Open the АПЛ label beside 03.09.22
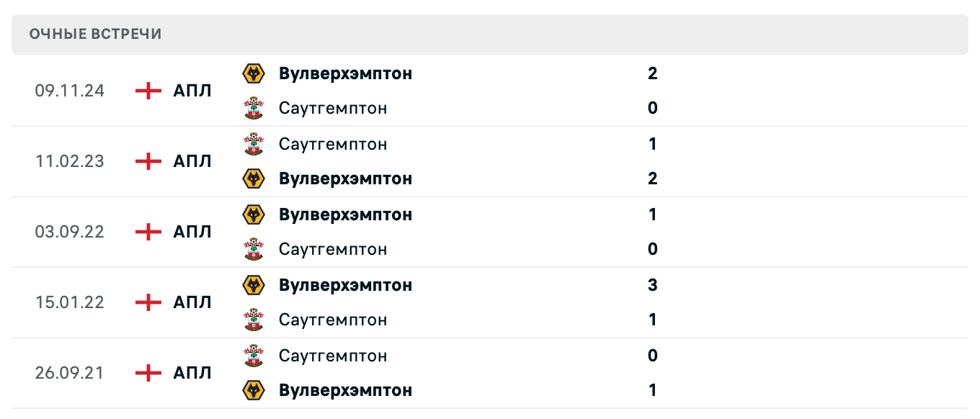This screenshot has width=980, height=419. coord(192,232)
